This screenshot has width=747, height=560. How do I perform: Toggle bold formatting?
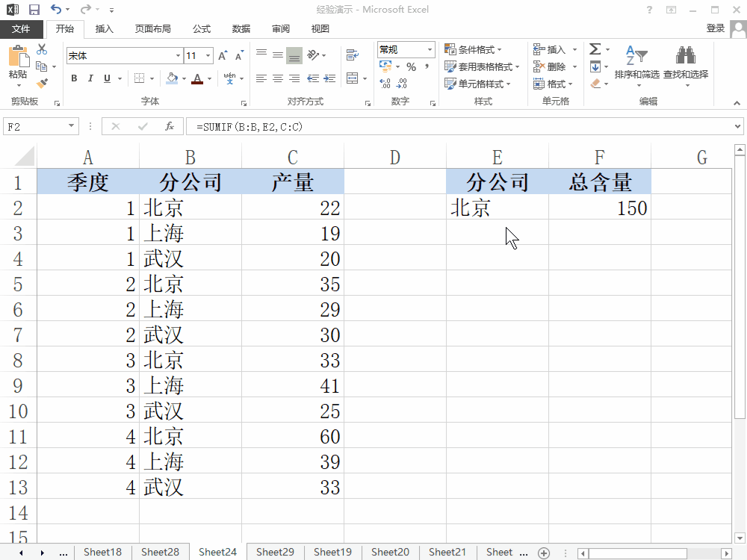(74, 78)
